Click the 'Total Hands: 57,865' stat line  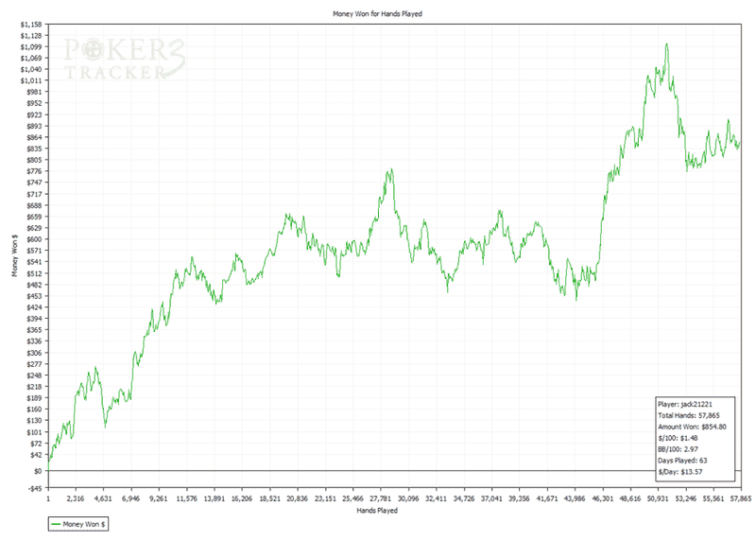[x=689, y=415]
